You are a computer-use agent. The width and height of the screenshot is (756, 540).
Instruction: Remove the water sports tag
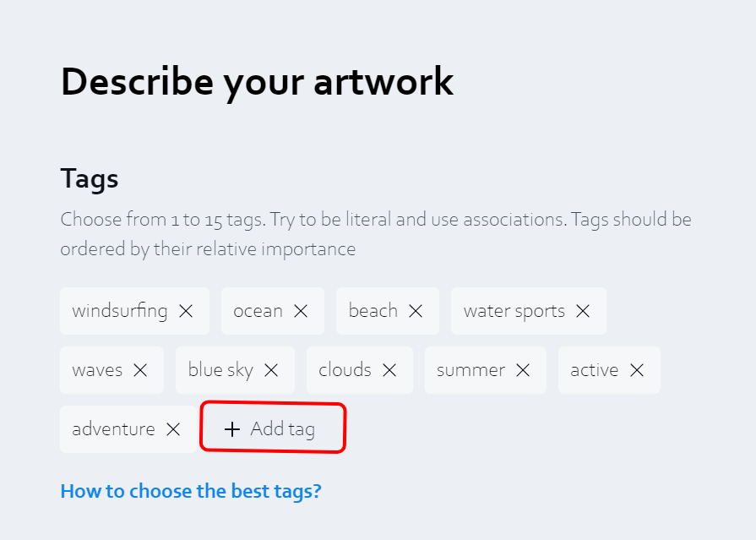(583, 311)
